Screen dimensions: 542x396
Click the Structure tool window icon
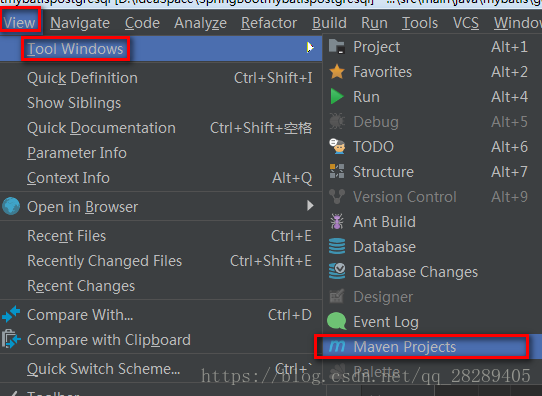337,171
